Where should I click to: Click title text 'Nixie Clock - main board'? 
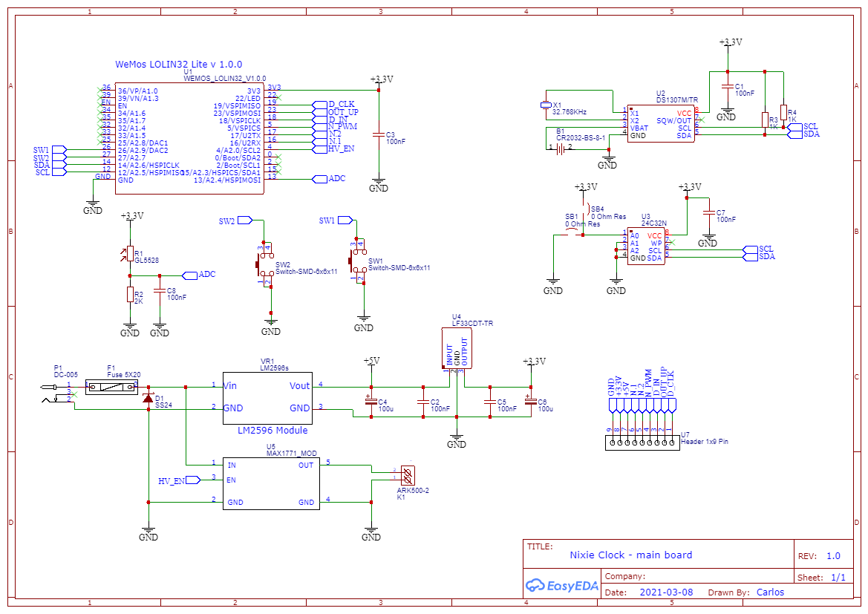tap(631, 555)
